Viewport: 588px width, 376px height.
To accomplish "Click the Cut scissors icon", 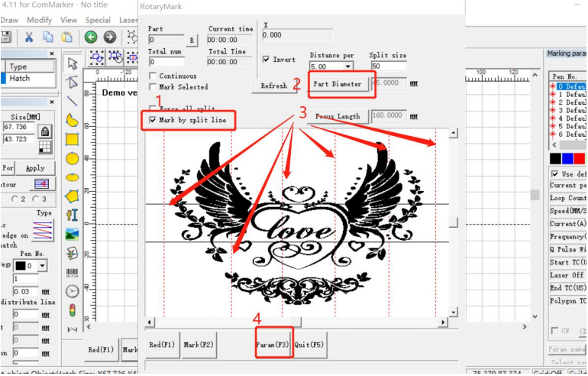I will pos(29,37).
